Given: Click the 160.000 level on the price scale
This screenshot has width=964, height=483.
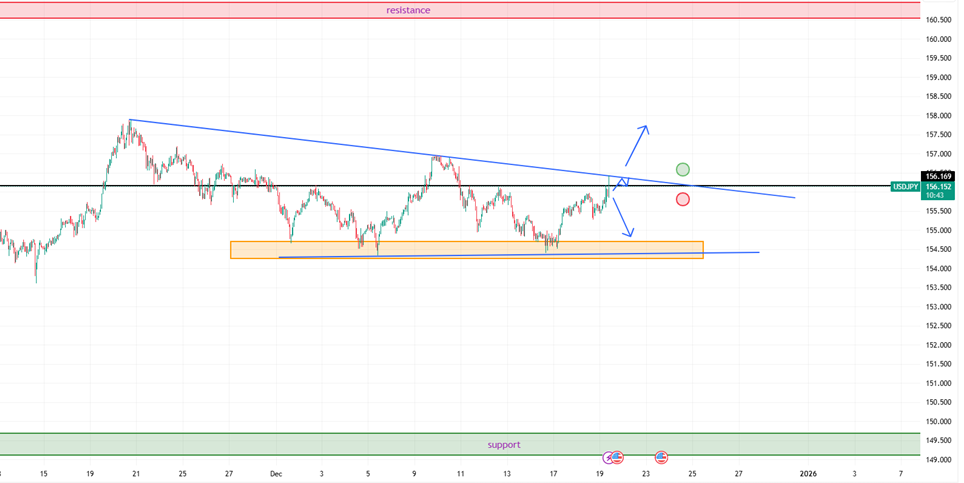Looking at the screenshot, I should click(938, 39).
